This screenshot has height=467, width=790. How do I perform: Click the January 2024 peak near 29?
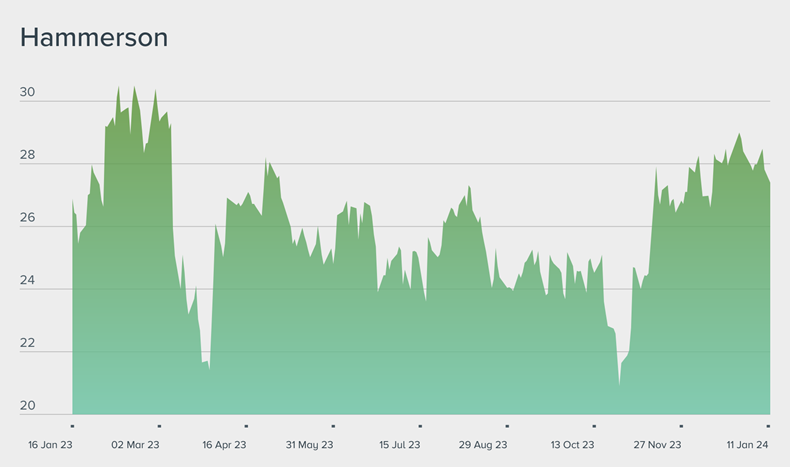click(x=739, y=135)
